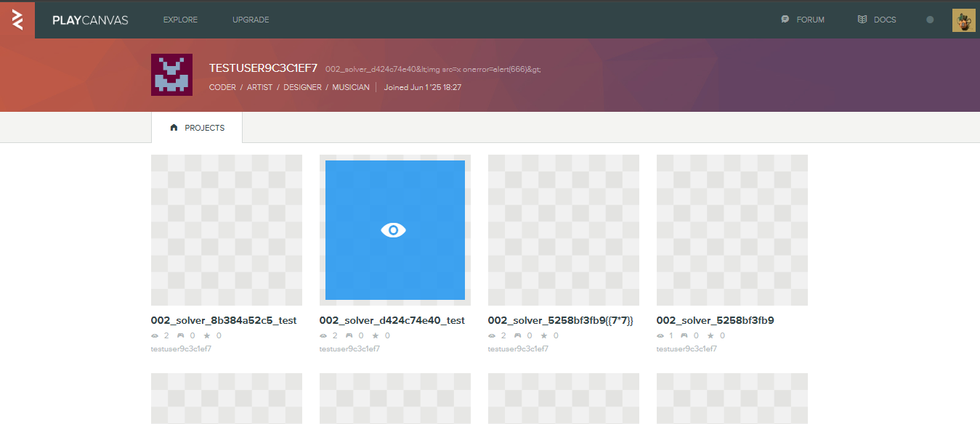Screen dimensions: 980x424
Task: Open the user account avatar menu
Action: click(963, 20)
